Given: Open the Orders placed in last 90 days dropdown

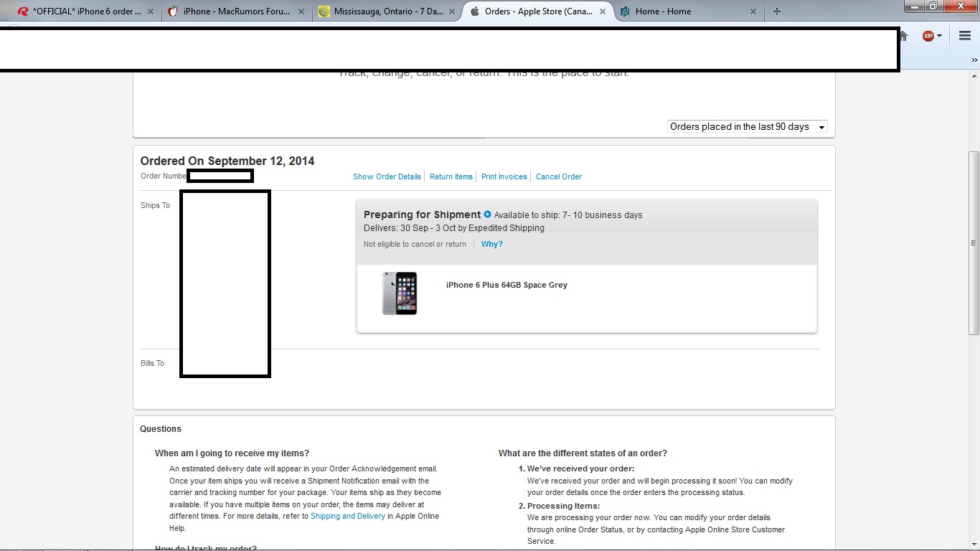Looking at the screenshot, I should point(747,126).
